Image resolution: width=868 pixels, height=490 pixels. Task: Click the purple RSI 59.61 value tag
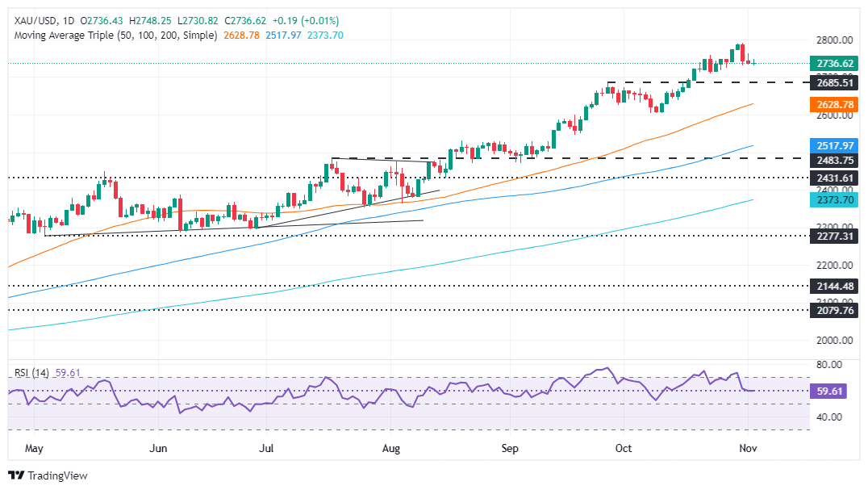point(828,391)
